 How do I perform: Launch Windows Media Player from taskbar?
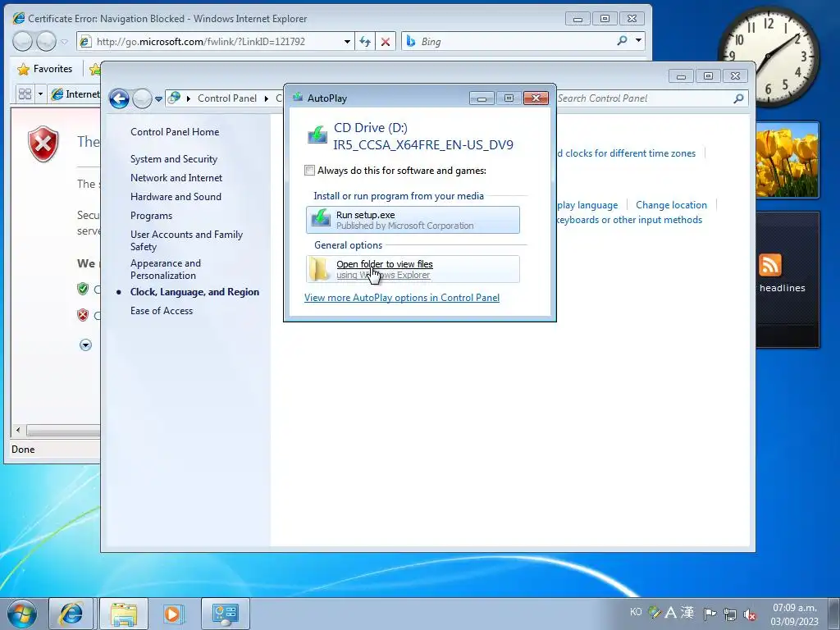click(x=172, y=614)
